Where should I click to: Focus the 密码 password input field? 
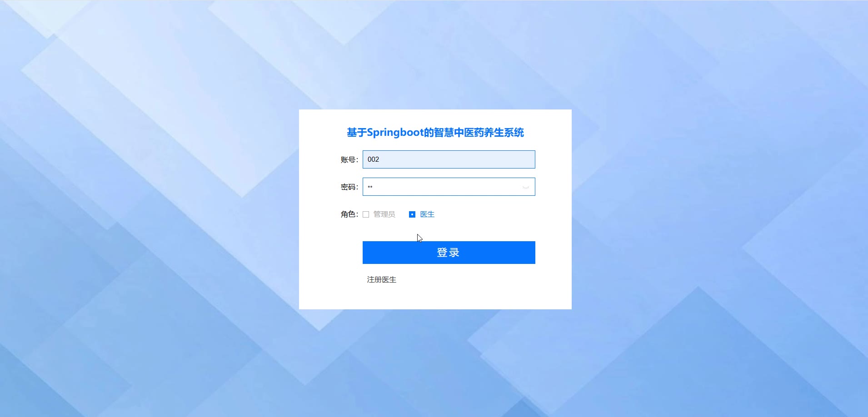coord(449,187)
